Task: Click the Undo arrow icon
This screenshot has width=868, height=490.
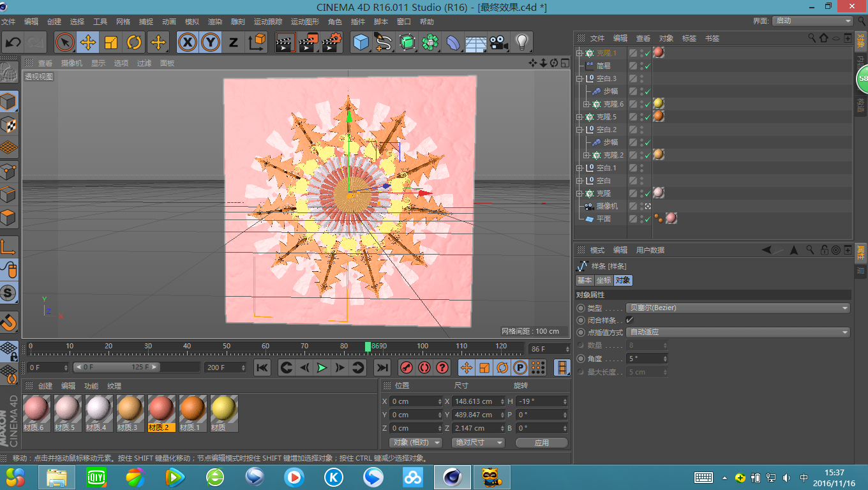Action: coord(13,43)
